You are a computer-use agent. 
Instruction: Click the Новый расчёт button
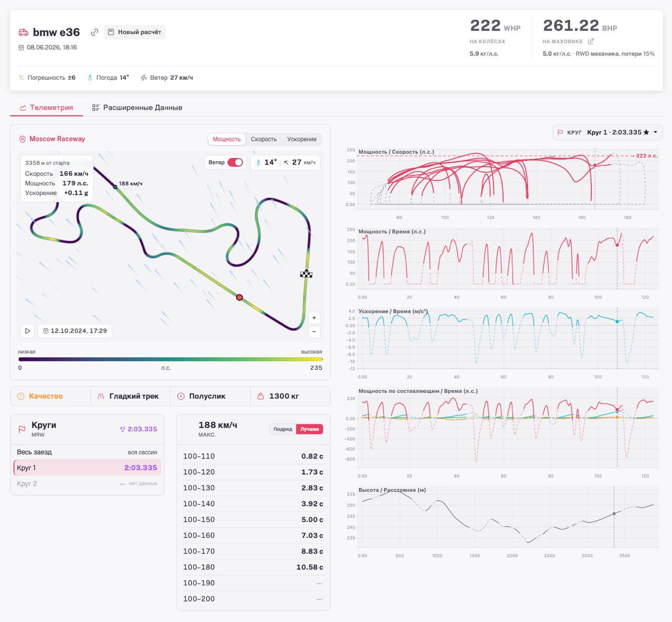tap(134, 32)
